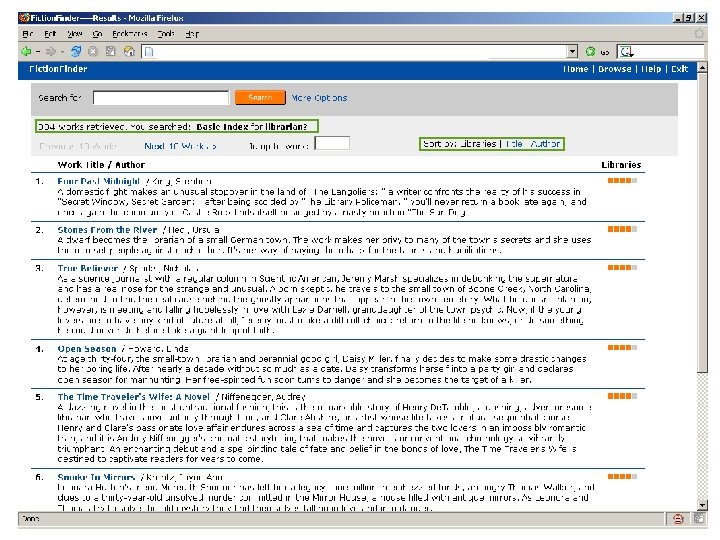Viewport: 720px width, 540px height.
Task: Click the FictionFinder logo text
Action: click(x=58, y=69)
